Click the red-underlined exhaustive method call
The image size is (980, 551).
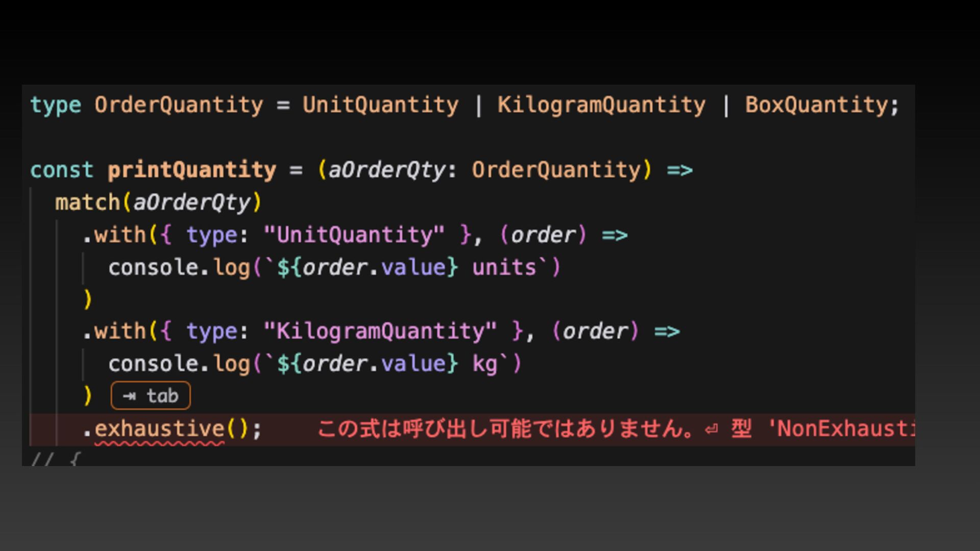[x=159, y=429]
